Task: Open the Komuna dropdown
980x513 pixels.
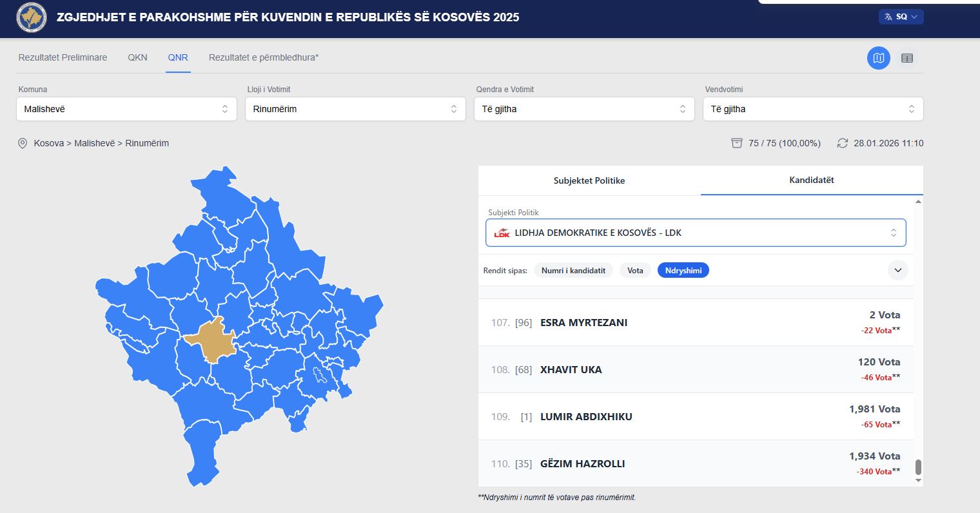Action: point(126,109)
